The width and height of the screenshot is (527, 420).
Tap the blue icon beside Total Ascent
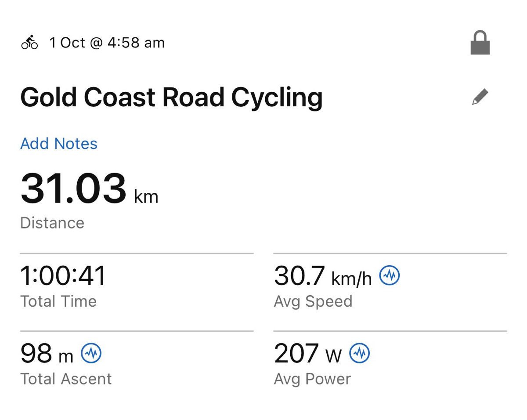pos(91,353)
